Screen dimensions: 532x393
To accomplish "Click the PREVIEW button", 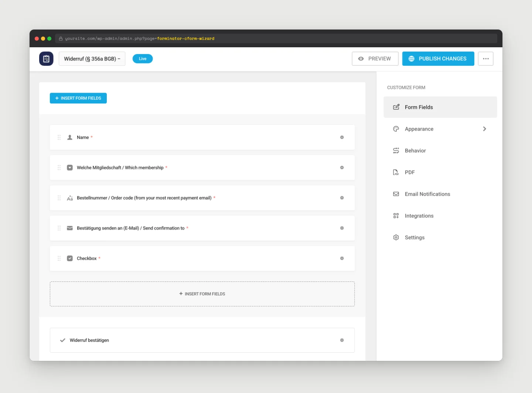I will [x=375, y=59].
